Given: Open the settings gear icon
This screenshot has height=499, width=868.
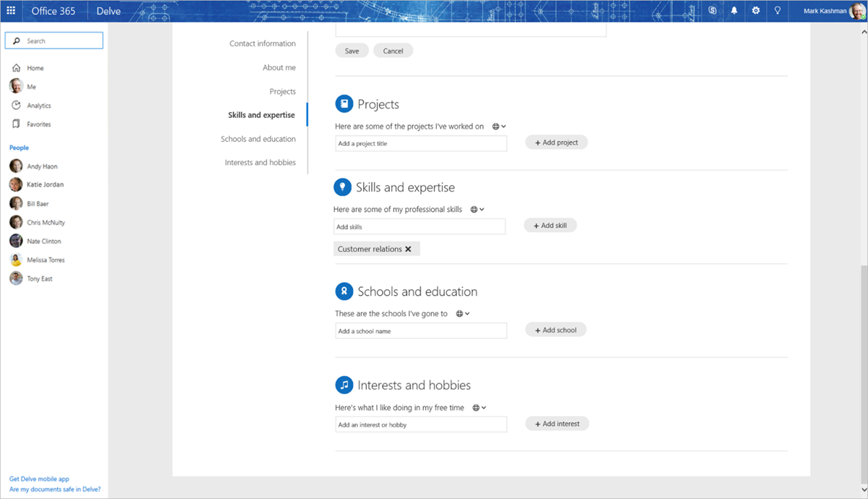Looking at the screenshot, I should (756, 11).
